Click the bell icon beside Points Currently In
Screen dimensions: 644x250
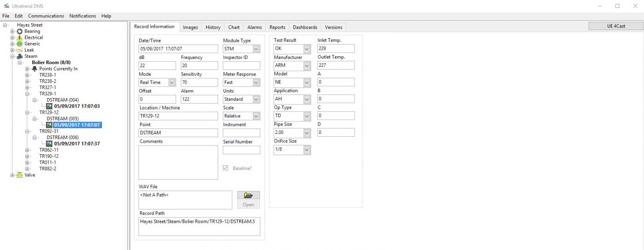click(x=34, y=69)
